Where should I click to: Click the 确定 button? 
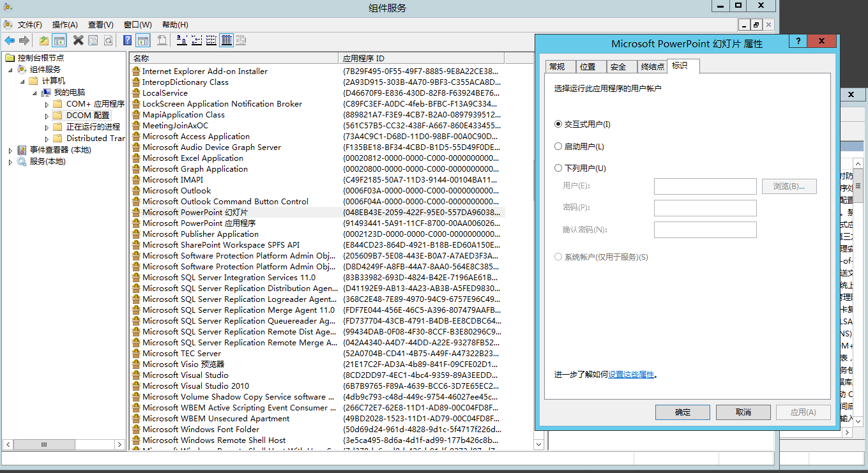tap(683, 412)
